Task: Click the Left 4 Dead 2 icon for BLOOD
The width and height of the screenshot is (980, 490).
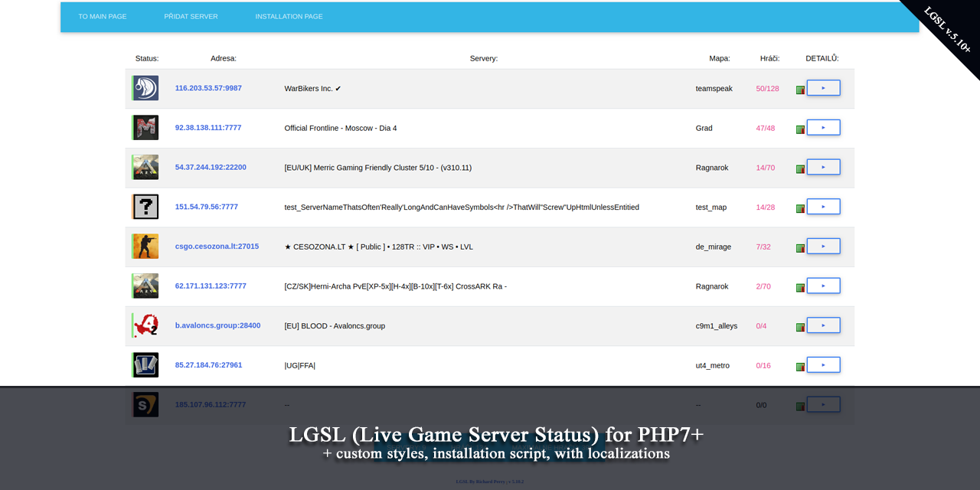Action: coord(145,325)
